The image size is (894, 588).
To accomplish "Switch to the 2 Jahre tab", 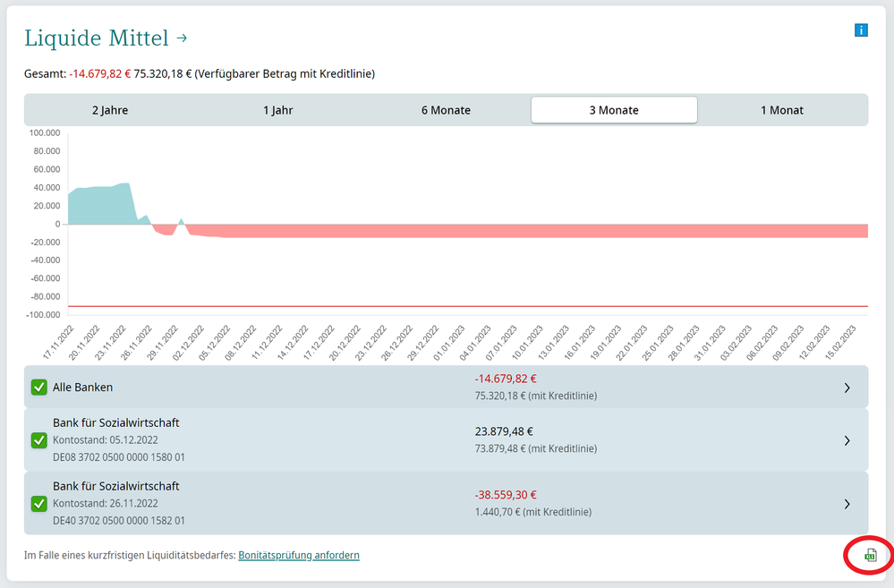I will [109, 110].
